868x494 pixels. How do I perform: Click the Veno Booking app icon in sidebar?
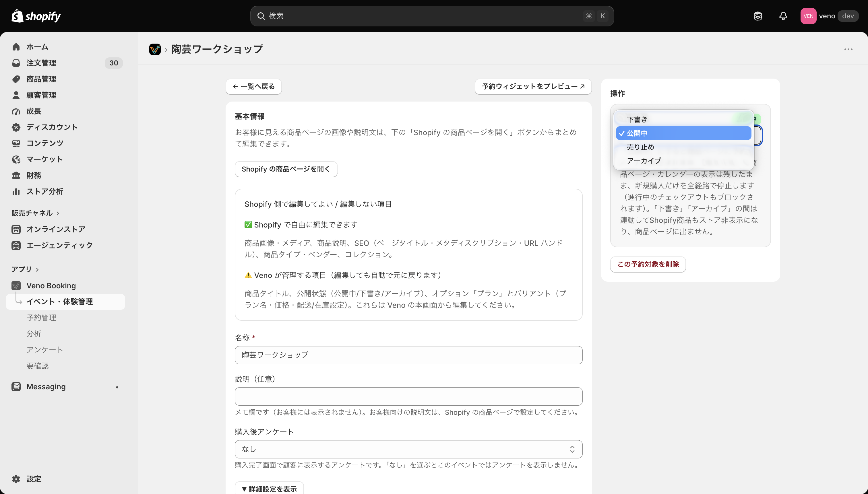[x=16, y=286]
